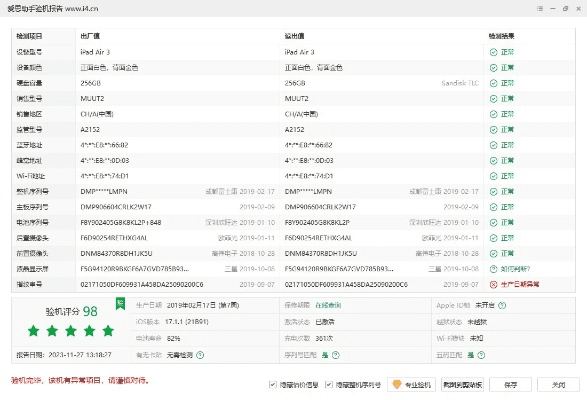Click the green check icon in the 设备型号 row
This screenshot has height=400, width=587.
pos(493,52)
